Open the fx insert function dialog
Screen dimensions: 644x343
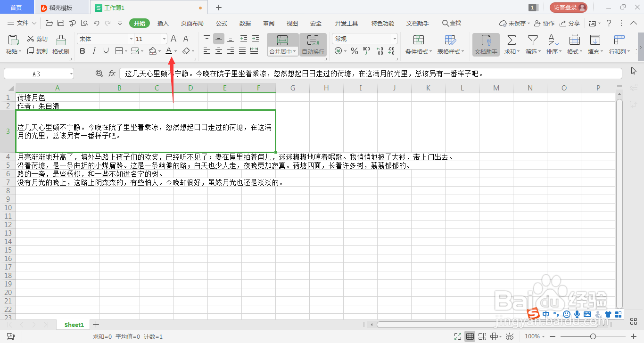[x=112, y=73]
